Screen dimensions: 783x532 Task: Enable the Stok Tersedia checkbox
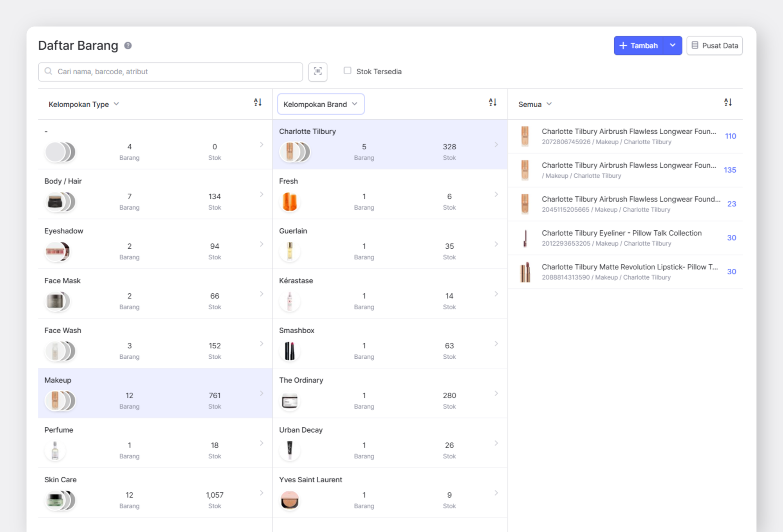point(347,70)
